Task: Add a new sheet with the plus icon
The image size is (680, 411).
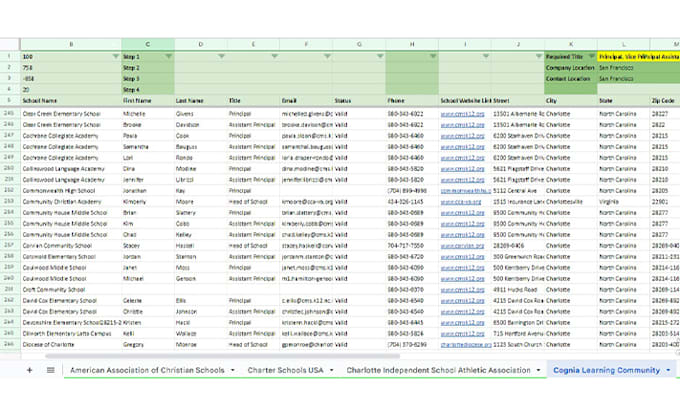Action: click(x=29, y=370)
